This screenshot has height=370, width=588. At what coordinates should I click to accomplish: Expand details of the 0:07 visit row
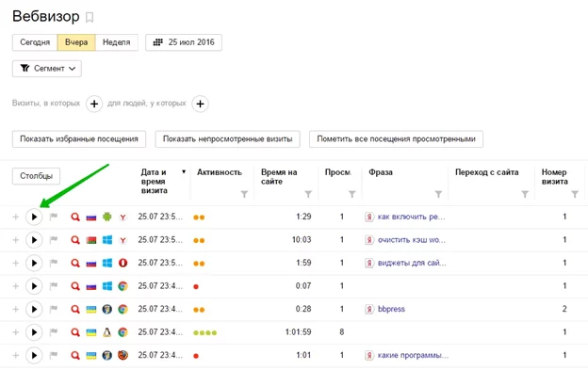(15, 286)
